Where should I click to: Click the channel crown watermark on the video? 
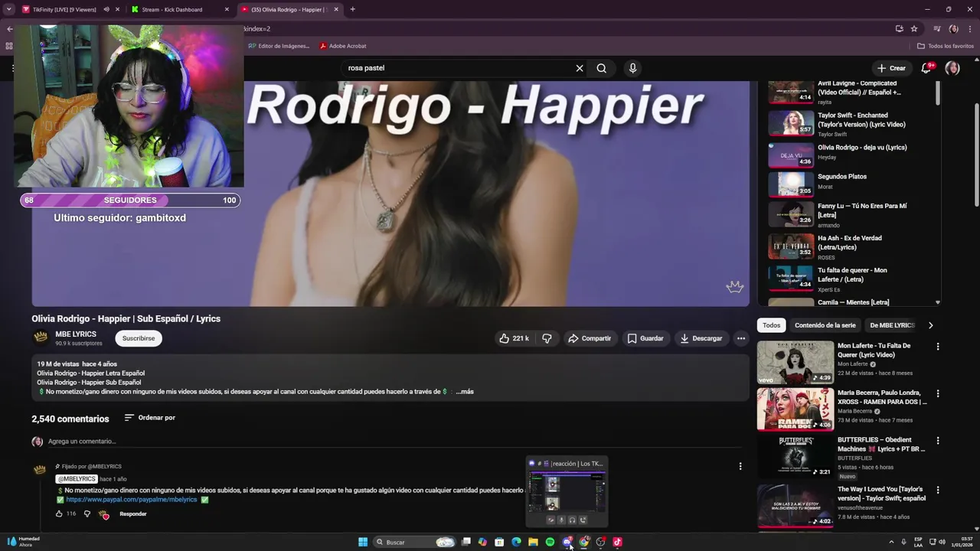coord(735,287)
